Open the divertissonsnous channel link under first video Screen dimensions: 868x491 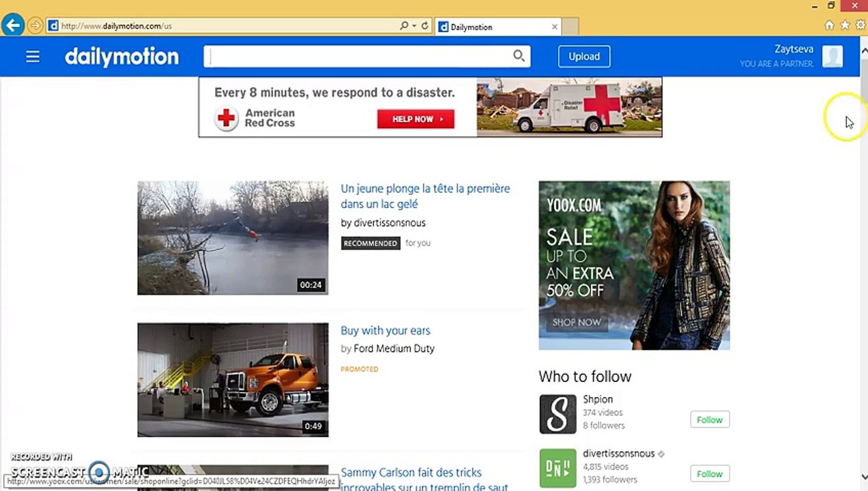pyautogui.click(x=390, y=223)
